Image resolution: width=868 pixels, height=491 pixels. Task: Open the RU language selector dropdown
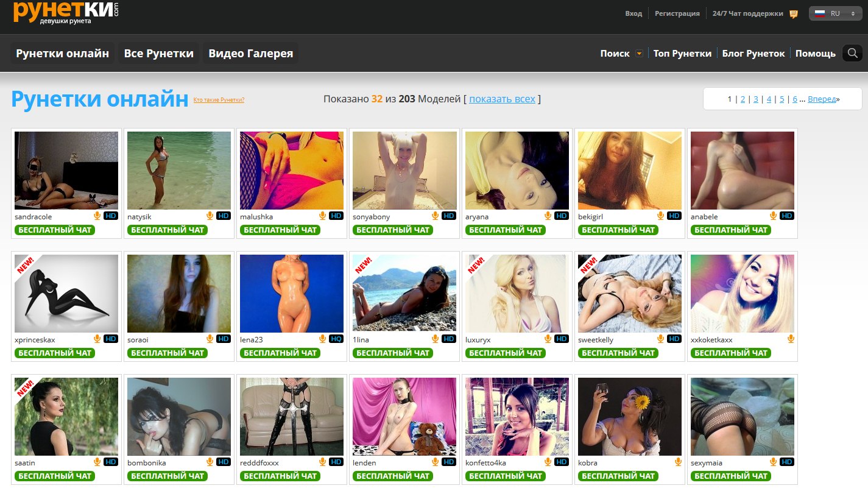835,13
